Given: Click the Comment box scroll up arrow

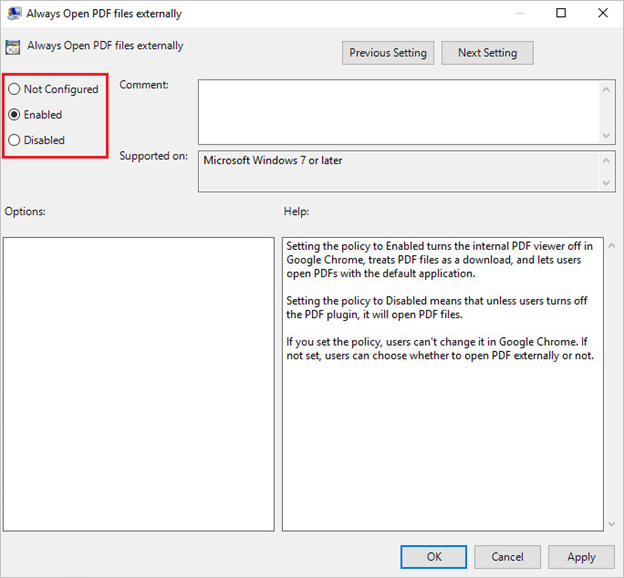Looking at the screenshot, I should point(606,90).
